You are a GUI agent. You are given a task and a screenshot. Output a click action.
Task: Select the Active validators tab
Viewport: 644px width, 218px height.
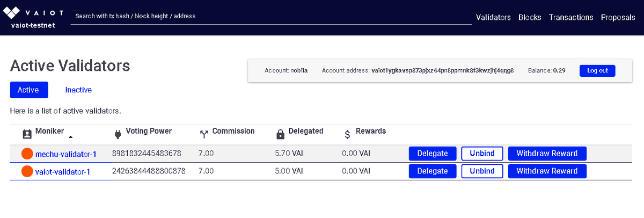pyautogui.click(x=29, y=90)
